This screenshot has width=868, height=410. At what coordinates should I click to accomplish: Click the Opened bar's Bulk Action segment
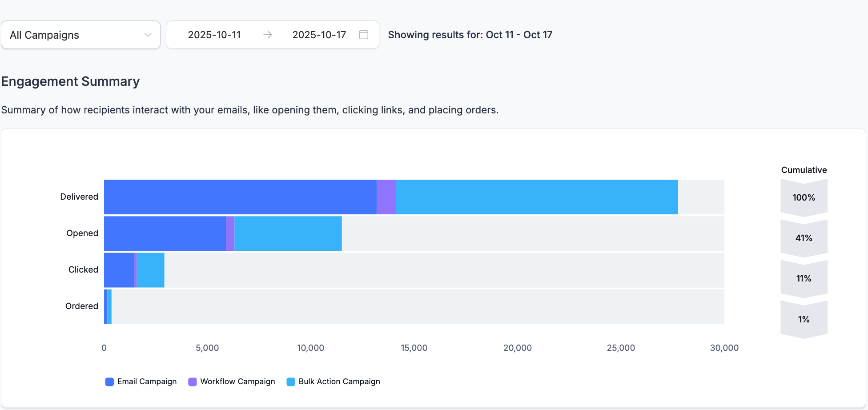288,233
